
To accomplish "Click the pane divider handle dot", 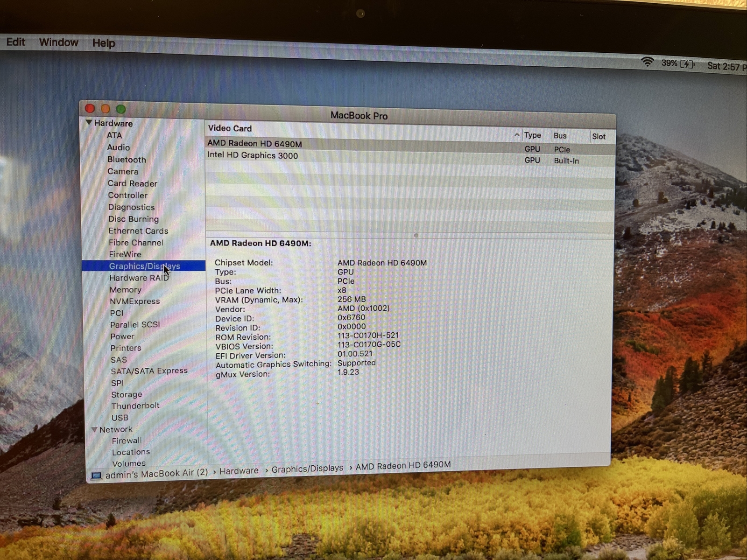I will [x=416, y=236].
